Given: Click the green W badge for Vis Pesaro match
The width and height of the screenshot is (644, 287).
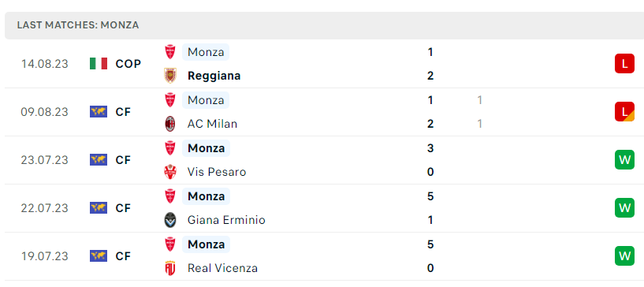Looking at the screenshot, I should (x=624, y=160).
